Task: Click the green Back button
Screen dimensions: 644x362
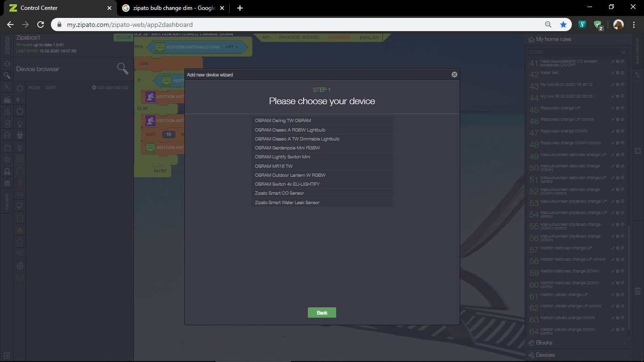Action: (x=322, y=313)
